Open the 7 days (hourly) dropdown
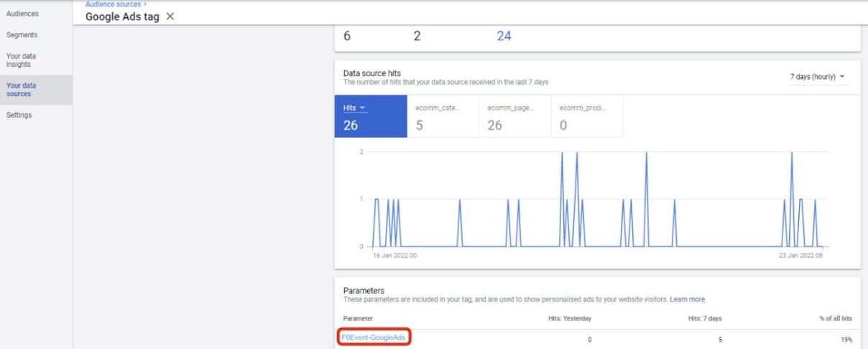The image size is (868, 349). [x=818, y=77]
